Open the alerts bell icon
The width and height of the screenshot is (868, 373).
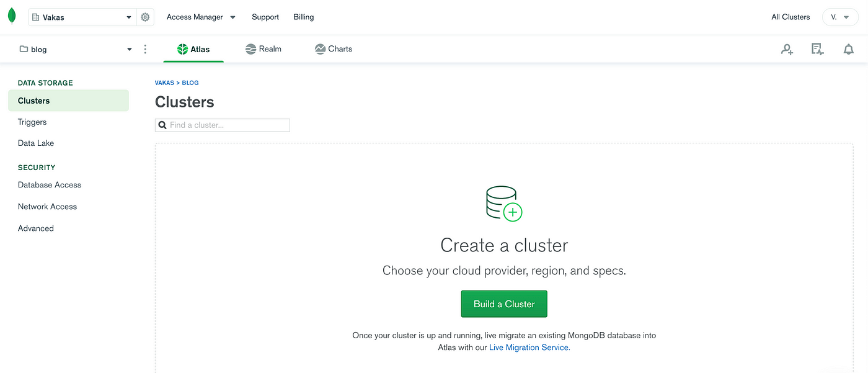tap(848, 50)
